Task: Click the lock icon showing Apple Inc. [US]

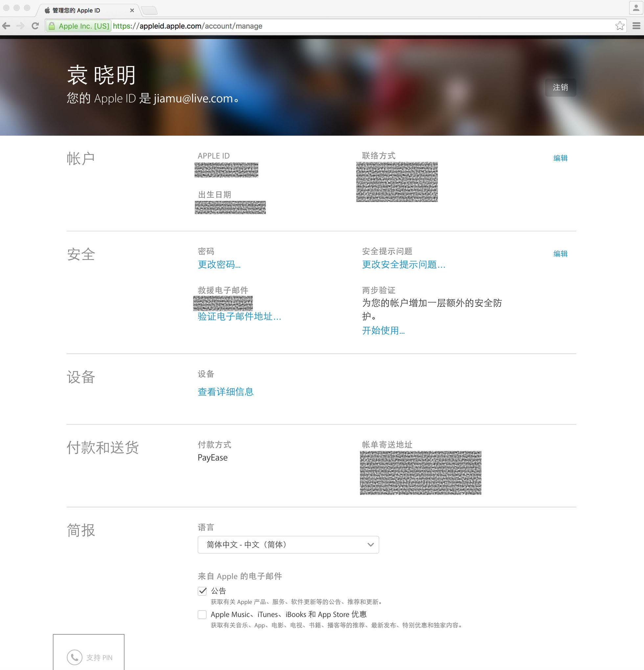Action: click(51, 26)
